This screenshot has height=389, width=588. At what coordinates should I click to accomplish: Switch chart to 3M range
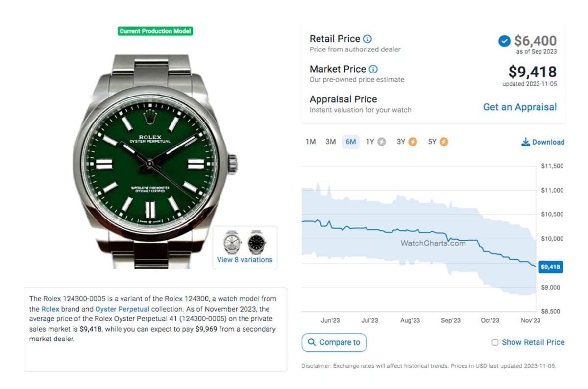pos(331,142)
